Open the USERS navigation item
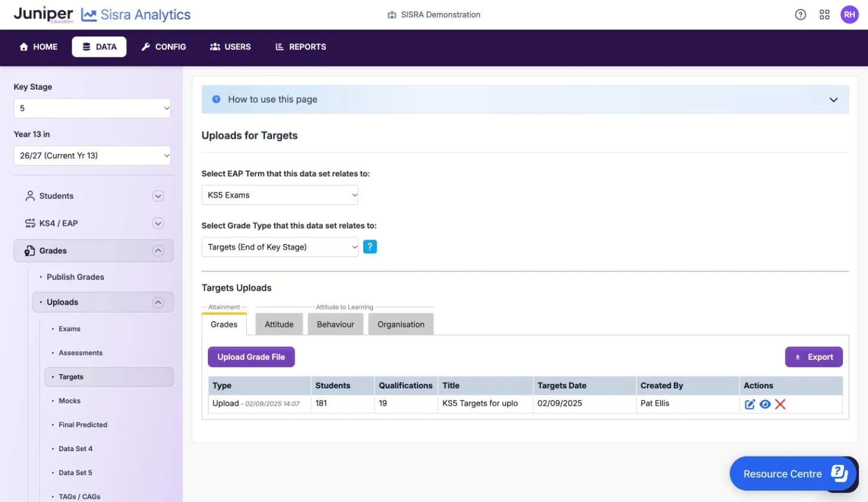This screenshot has width=868, height=502. point(231,47)
